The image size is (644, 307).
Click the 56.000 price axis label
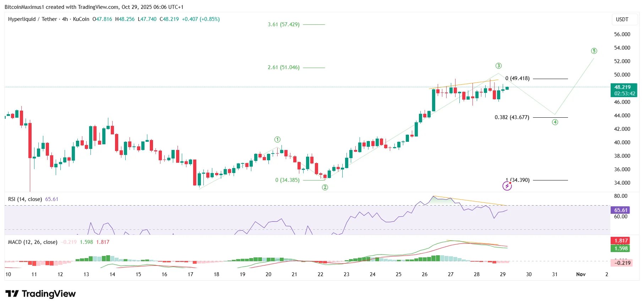click(622, 34)
